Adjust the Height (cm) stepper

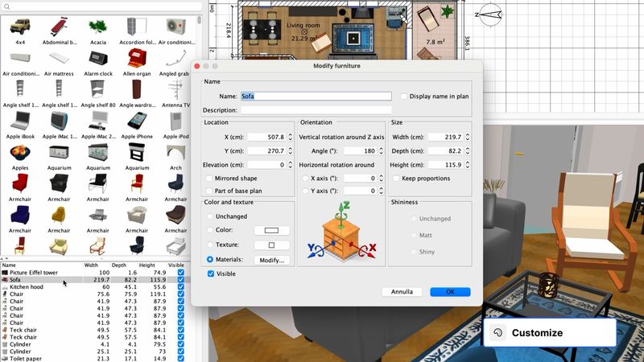468,165
